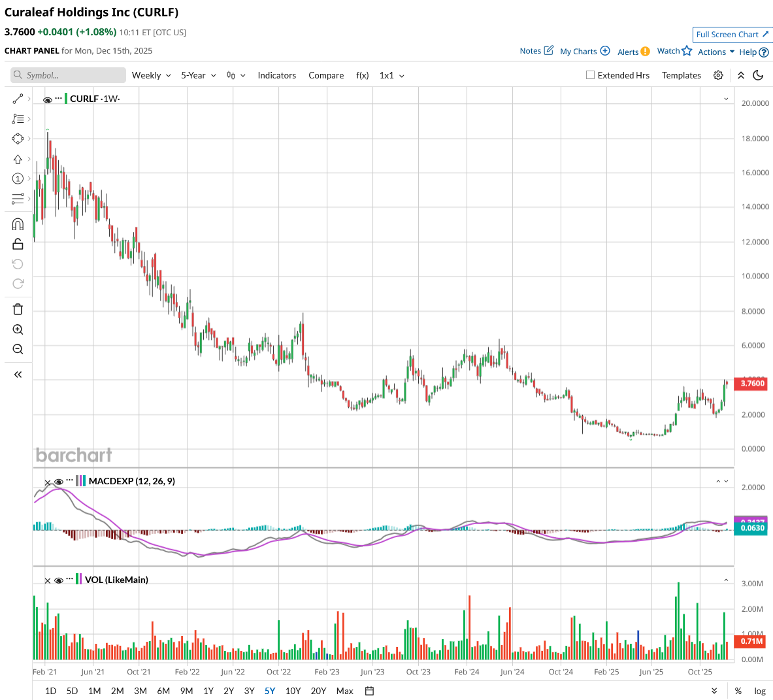Image resolution: width=773 pixels, height=700 pixels.
Task: Open the Fibonacci retracement tools
Action: [18, 119]
